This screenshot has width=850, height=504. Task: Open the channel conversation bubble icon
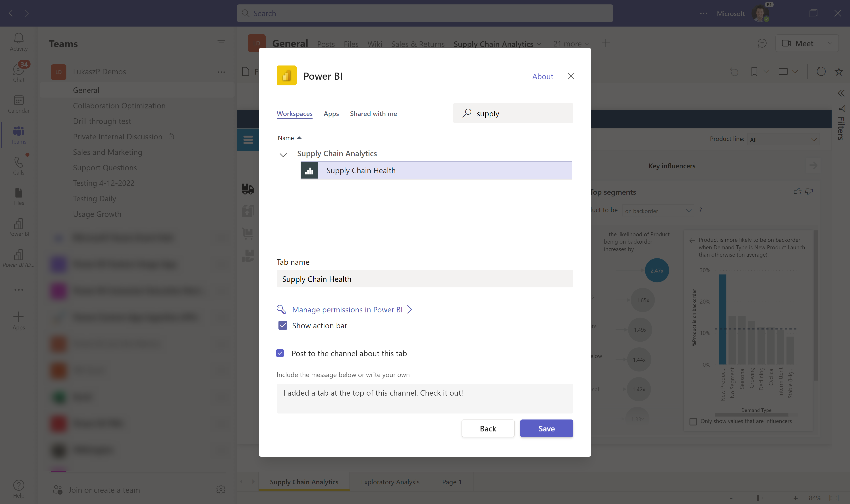point(762,43)
